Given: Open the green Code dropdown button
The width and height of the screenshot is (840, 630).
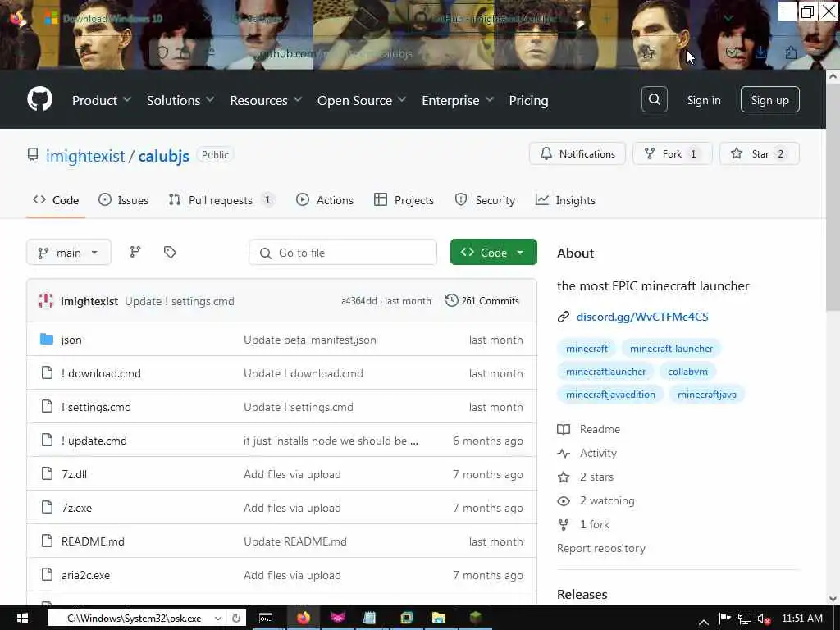Looking at the screenshot, I should click(x=493, y=252).
